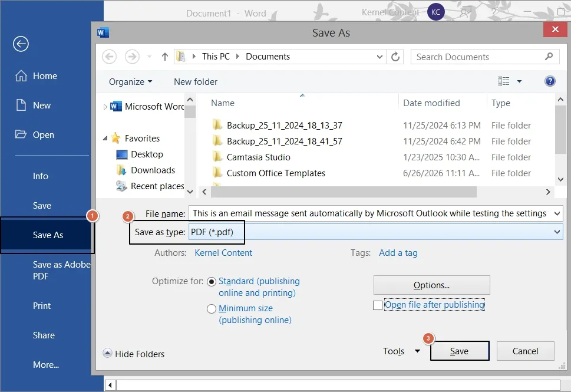
Task: Collapse the Favorites tree node
Action: point(105,139)
